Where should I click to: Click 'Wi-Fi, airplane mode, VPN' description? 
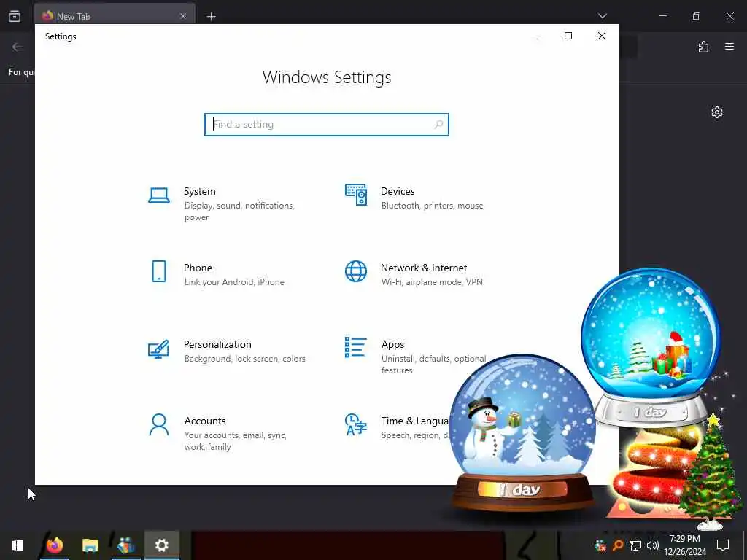point(432,282)
